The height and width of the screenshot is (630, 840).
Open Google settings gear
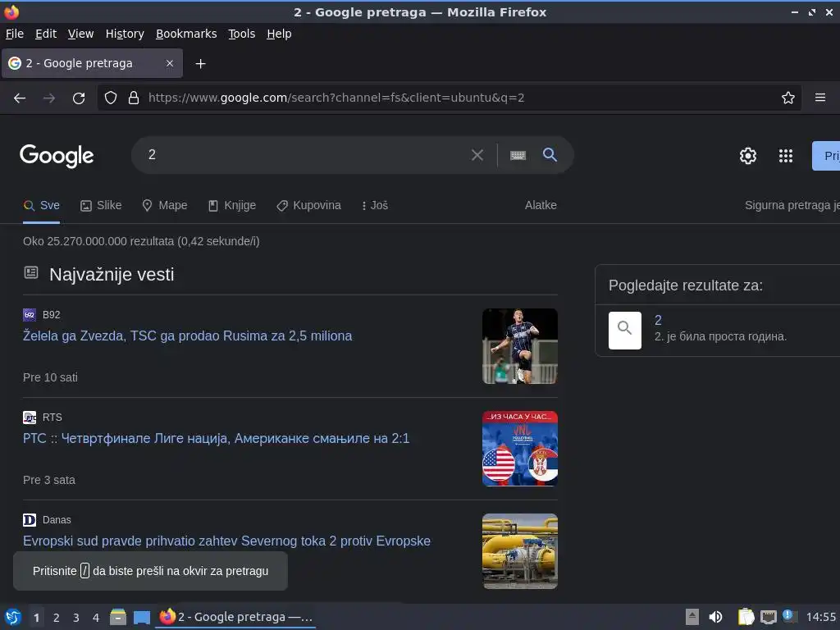(748, 156)
